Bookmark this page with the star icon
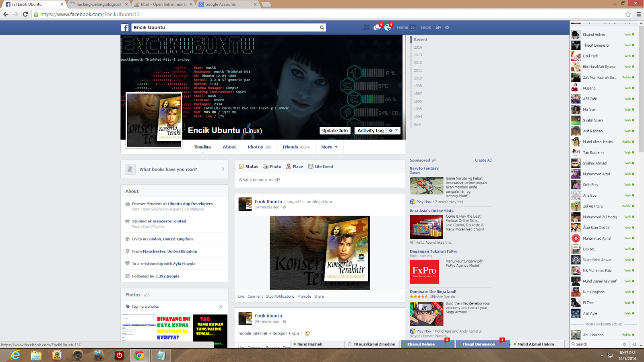Screen dimensions: 644x362 pos(628,14)
